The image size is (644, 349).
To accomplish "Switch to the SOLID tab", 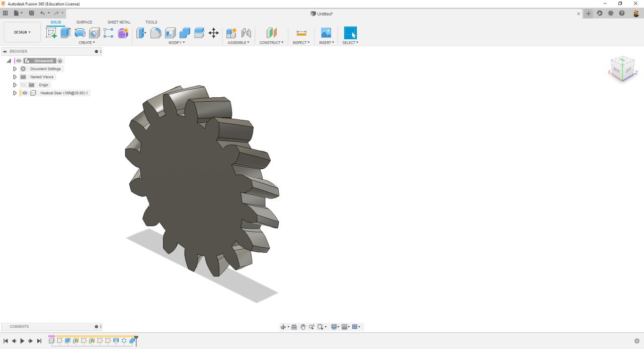I will [x=56, y=22].
